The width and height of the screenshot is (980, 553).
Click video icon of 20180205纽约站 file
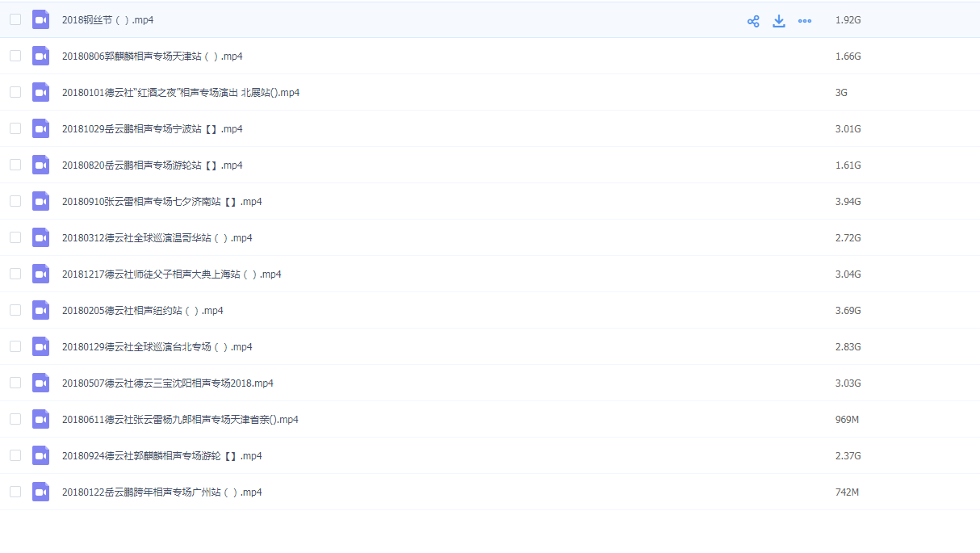(41, 310)
